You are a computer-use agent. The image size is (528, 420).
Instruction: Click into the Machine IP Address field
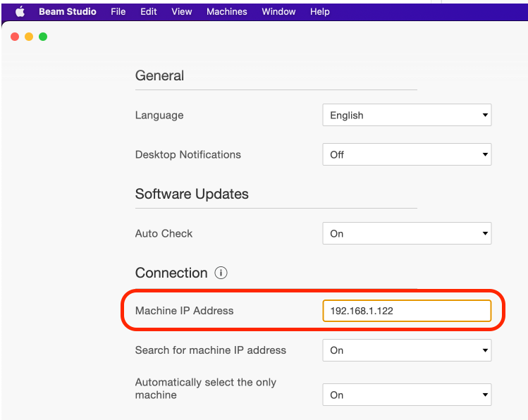[x=407, y=311]
